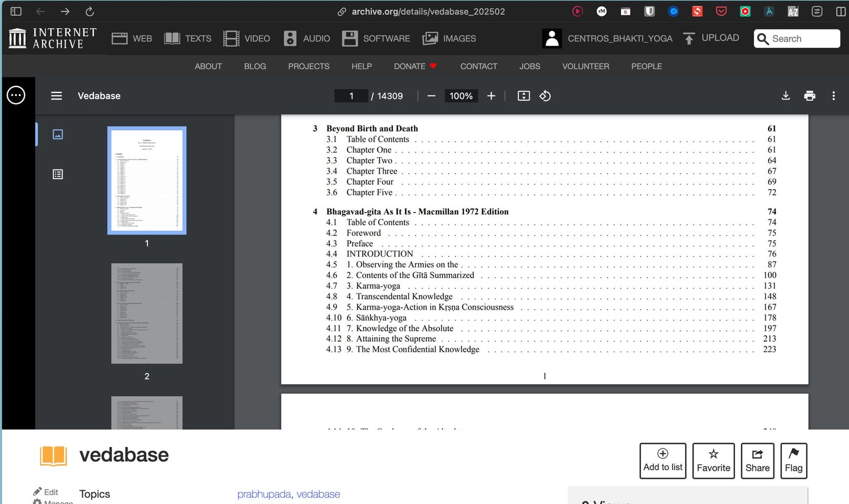Click the PDF download icon
The image size is (849, 504).
click(x=785, y=96)
